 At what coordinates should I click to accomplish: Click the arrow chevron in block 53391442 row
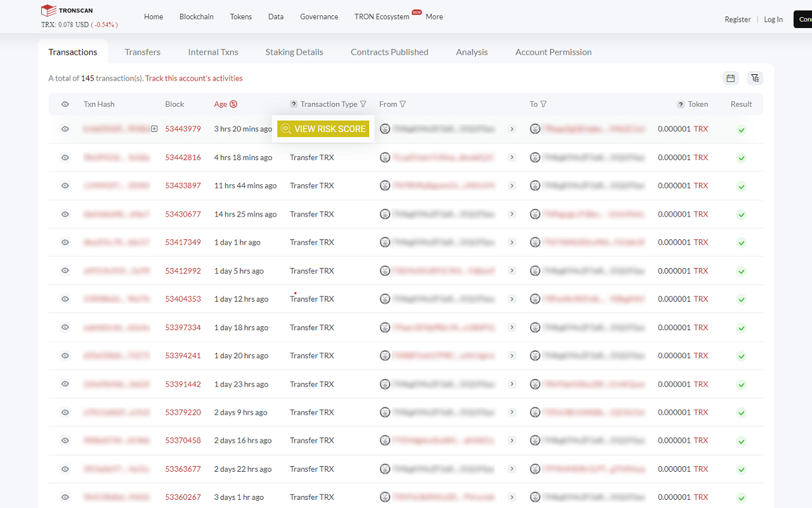pos(512,384)
